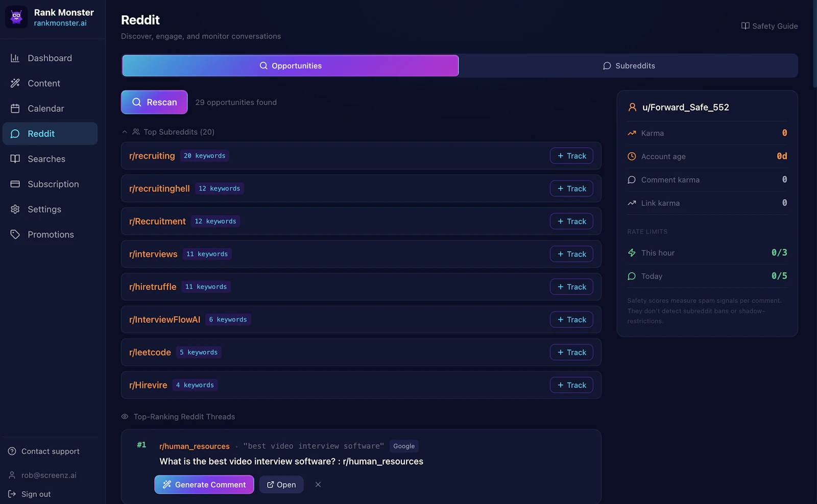
Task: Click the clock icon beside Account age
Action: 632,156
